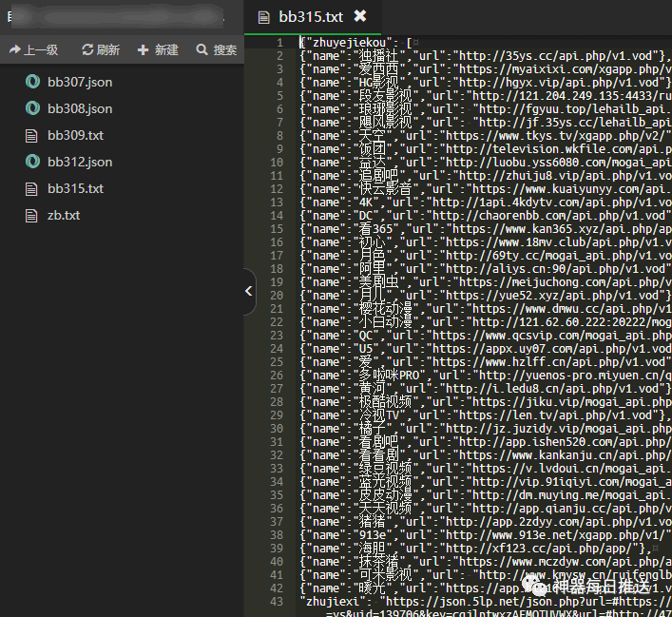Click the line with name 段友影视

click(x=485, y=96)
